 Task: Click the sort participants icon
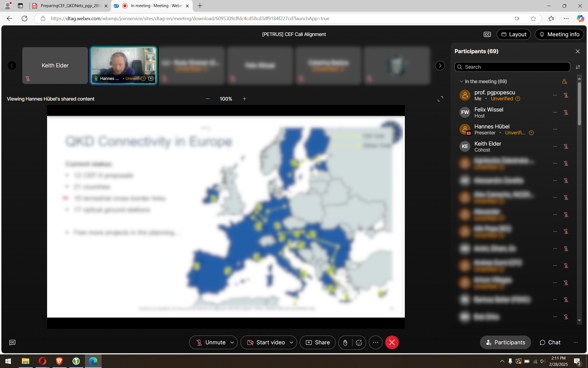[578, 67]
